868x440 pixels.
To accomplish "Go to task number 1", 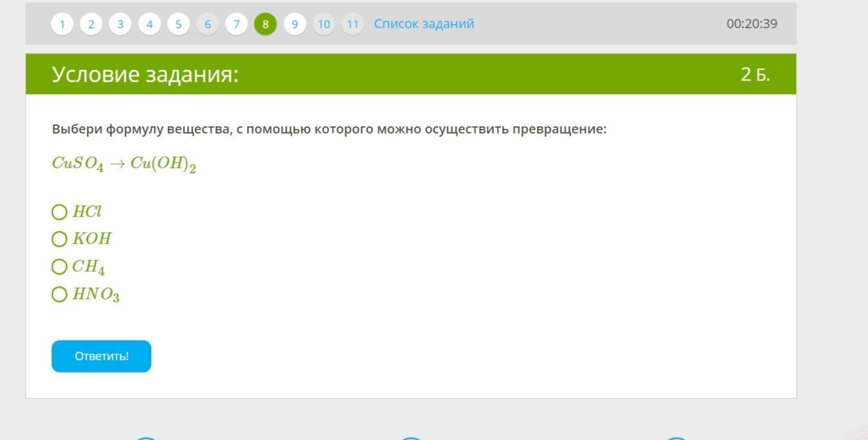I will click(x=62, y=24).
